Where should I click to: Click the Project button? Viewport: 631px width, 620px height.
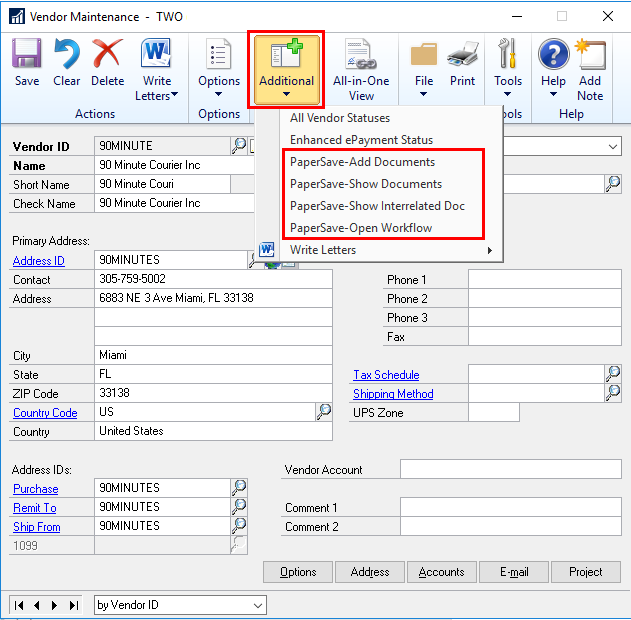[586, 572]
